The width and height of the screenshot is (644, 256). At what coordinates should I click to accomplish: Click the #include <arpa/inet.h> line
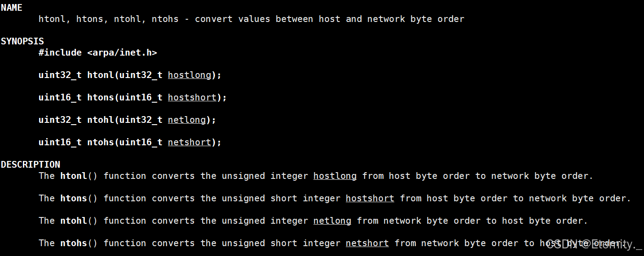[98, 52]
